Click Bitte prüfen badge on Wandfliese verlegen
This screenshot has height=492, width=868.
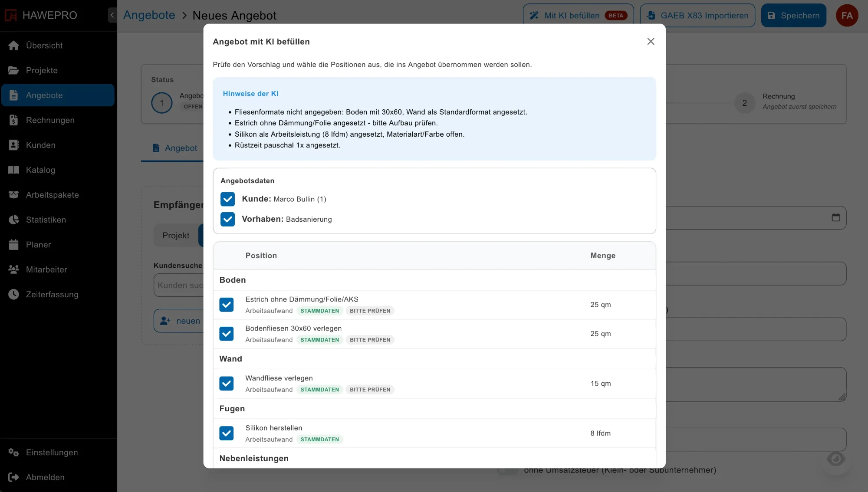pyautogui.click(x=370, y=390)
